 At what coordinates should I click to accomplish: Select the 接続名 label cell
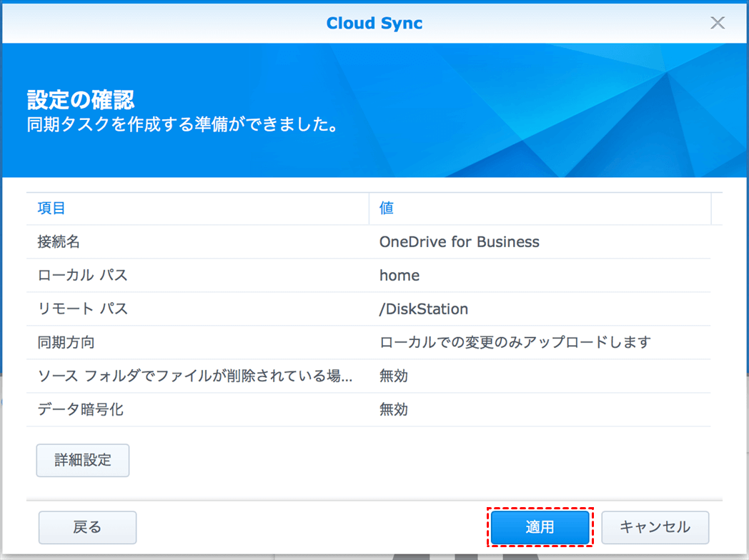pyautogui.click(x=59, y=242)
